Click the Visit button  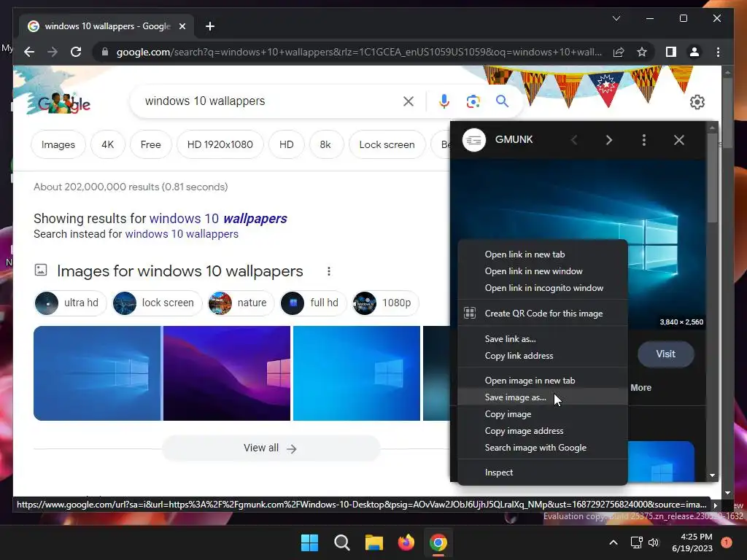665,354
